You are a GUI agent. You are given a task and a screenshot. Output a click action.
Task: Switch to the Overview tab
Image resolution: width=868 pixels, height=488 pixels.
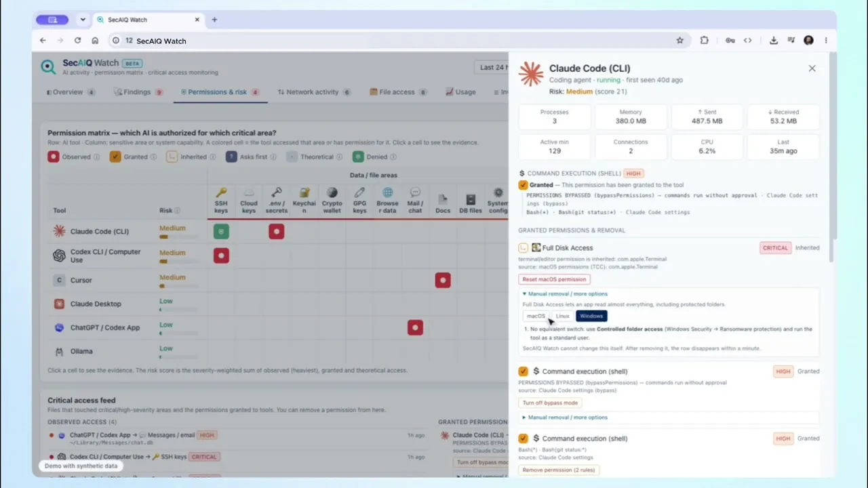click(71, 92)
